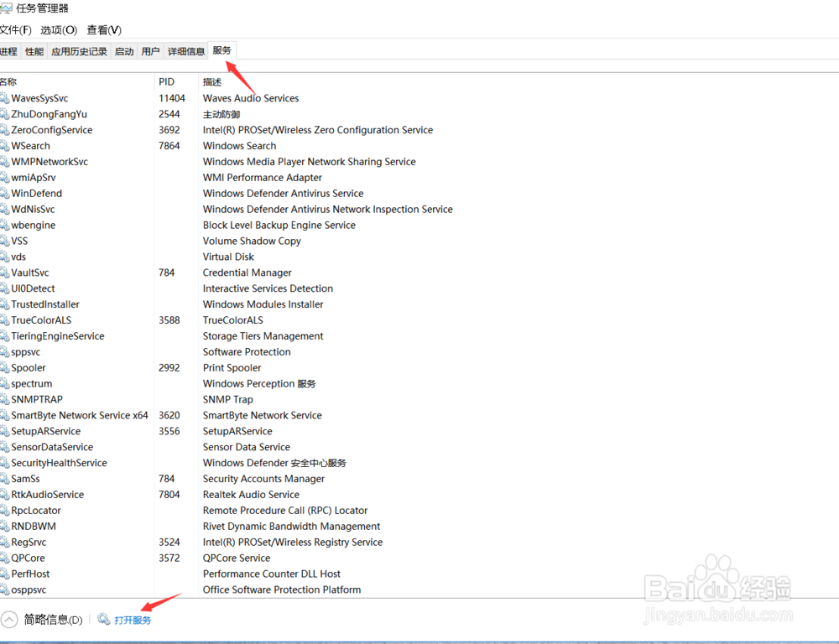Viewport: 839px width, 644px height.
Task: Select the QPCore service name
Action: pos(29,558)
